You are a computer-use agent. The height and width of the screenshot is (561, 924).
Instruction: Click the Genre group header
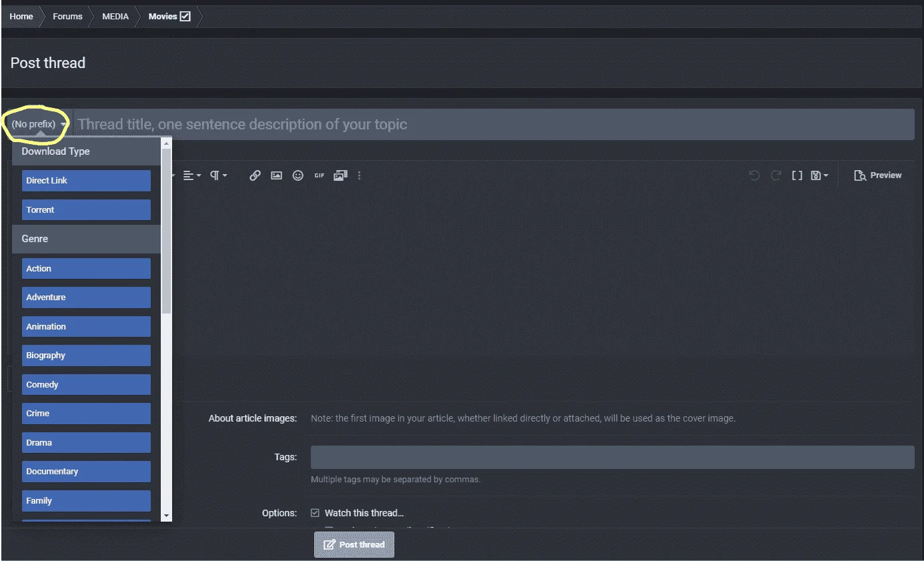tap(87, 239)
